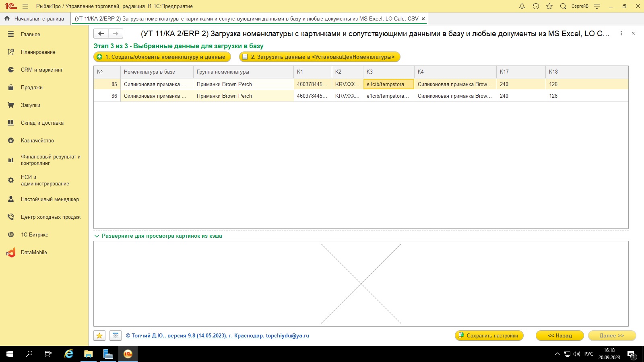644x362 pixels.
Task: Click the Номенклатура в базе column header
Action: [157, 72]
